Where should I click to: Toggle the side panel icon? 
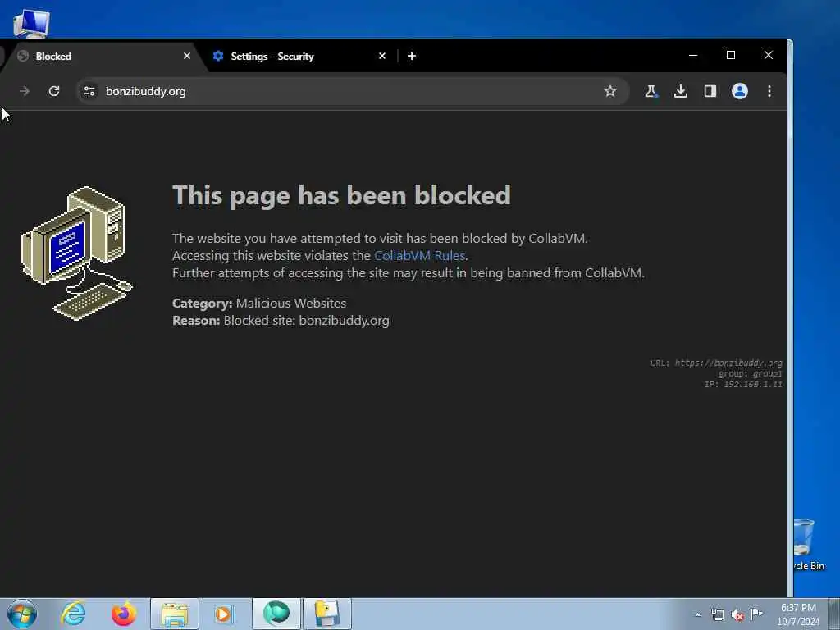[x=710, y=91]
